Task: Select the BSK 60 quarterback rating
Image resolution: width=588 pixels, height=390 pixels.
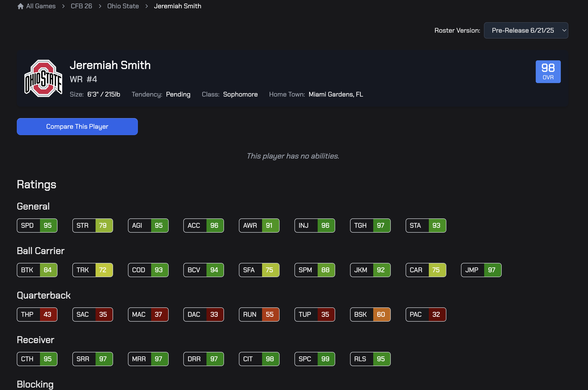Action: 370,314
